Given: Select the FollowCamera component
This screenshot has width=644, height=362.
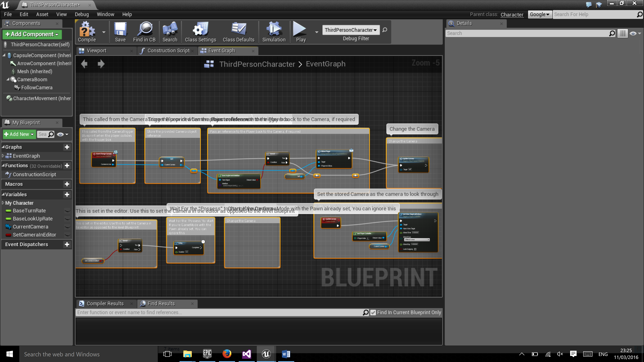Looking at the screenshot, I should pos(37,87).
